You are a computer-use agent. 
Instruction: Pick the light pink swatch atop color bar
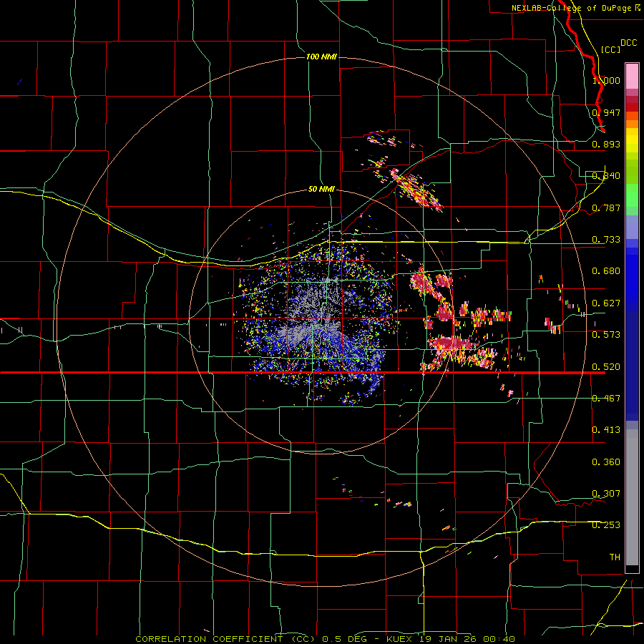click(x=632, y=76)
